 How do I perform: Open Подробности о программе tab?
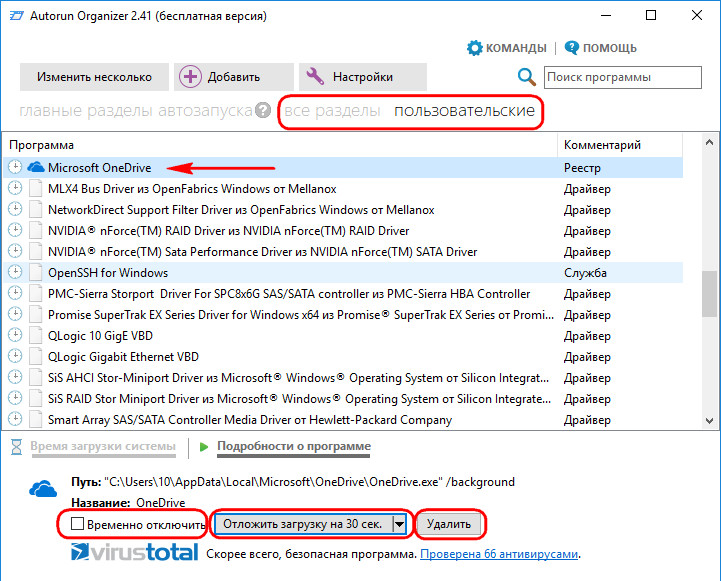tap(294, 446)
